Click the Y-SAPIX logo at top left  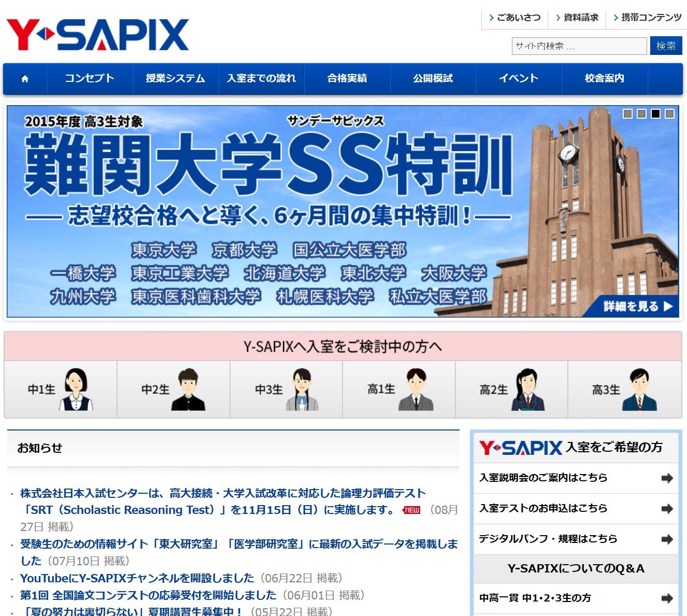point(97,35)
